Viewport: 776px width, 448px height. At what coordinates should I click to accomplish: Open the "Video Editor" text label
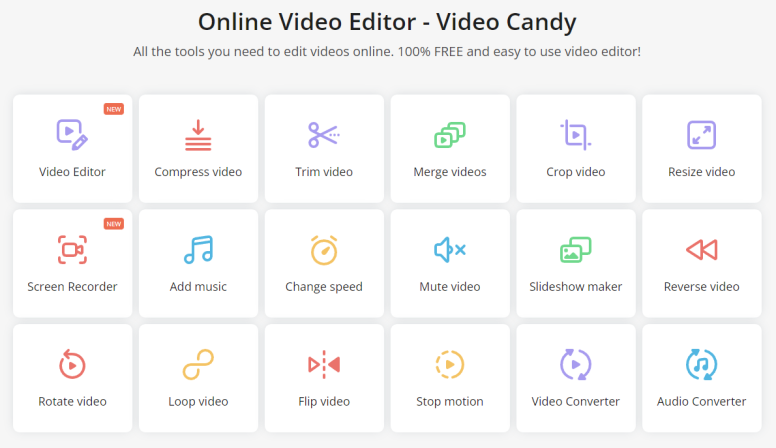tap(72, 172)
